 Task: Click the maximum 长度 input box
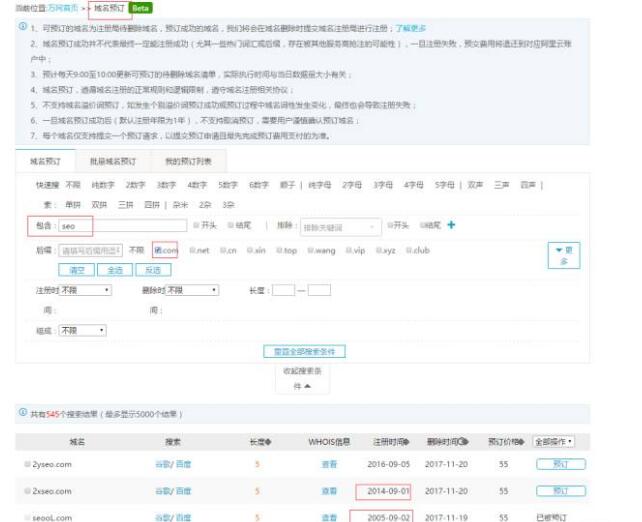(x=319, y=290)
